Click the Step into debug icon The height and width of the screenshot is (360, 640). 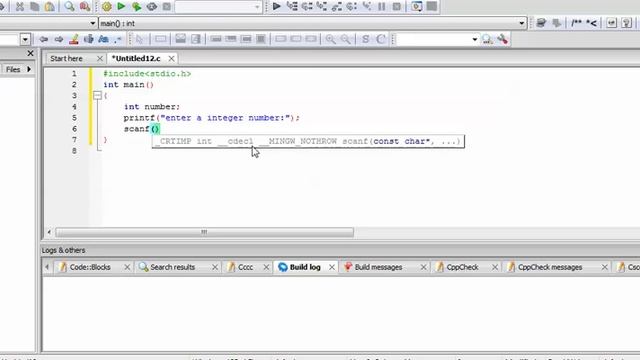click(322, 7)
